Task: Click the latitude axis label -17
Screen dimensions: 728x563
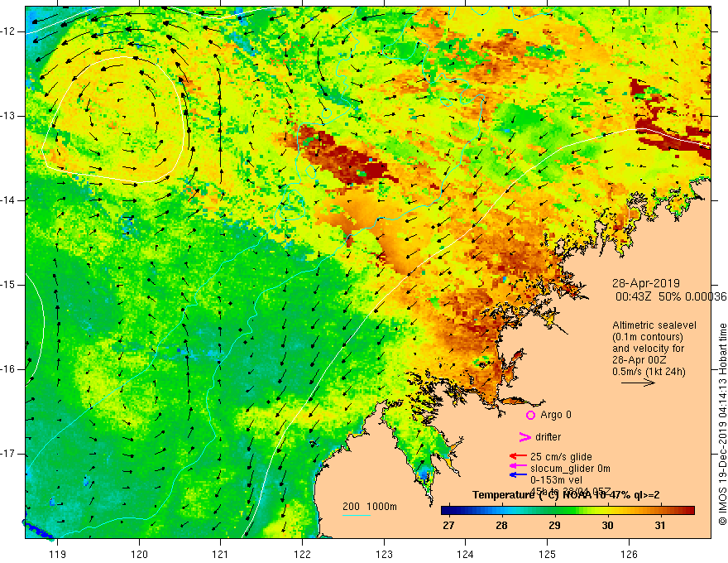Action: click(x=8, y=454)
